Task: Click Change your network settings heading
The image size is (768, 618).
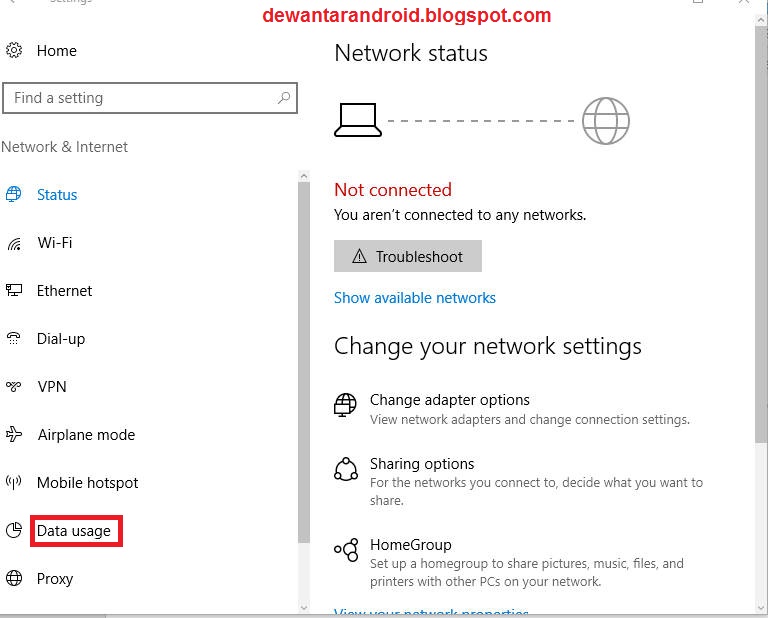Action: pos(488,347)
